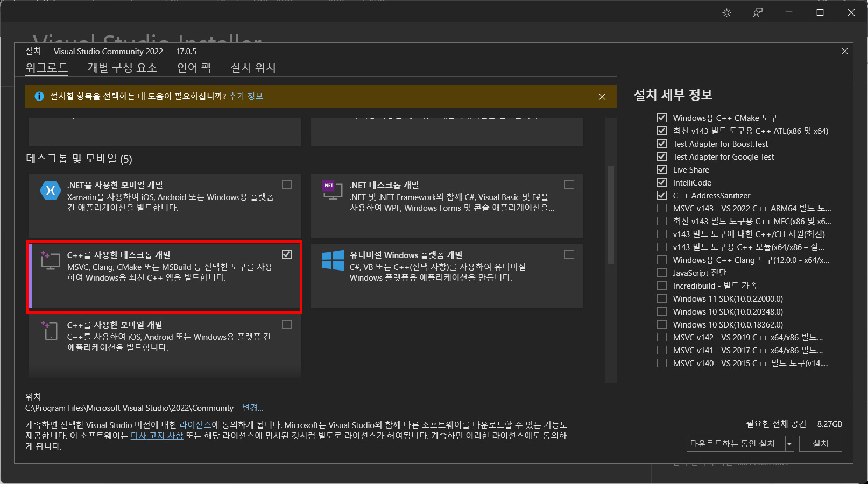Screen dimensions: 868x484
Task: Uncheck C++ AddressSanitizer component
Action: (x=662, y=195)
